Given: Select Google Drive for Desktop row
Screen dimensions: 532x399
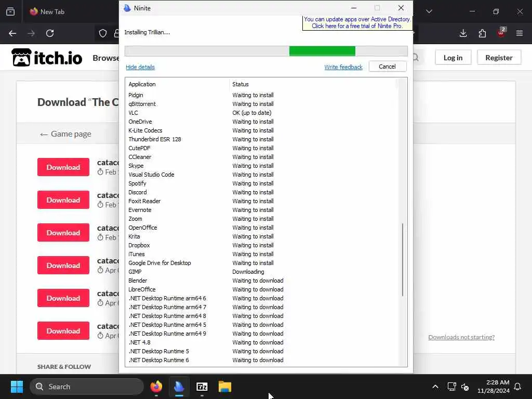Looking at the screenshot, I should (262, 262).
